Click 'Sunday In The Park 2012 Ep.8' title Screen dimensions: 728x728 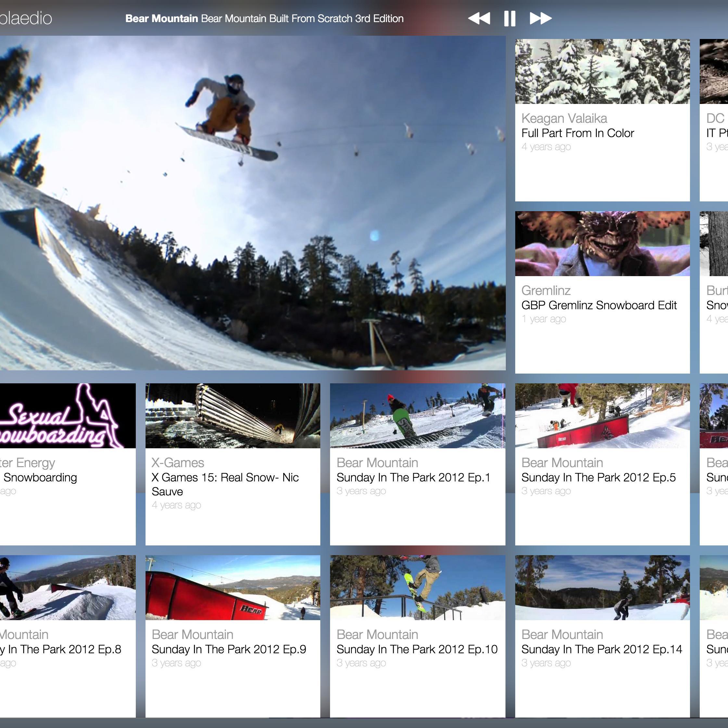coord(60,649)
